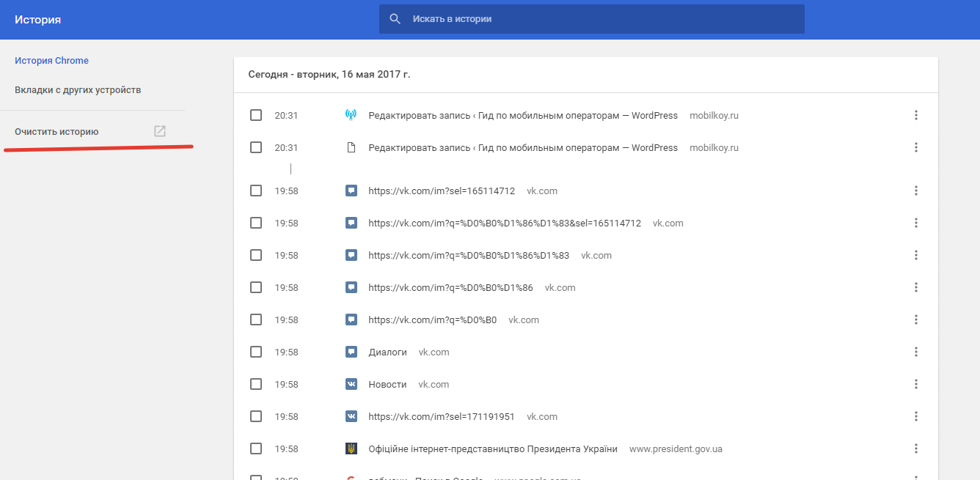Viewport: 980px width, 480px height.
Task: Open the https://vk.com/im?q=%D0%B0 history link
Action: point(432,320)
